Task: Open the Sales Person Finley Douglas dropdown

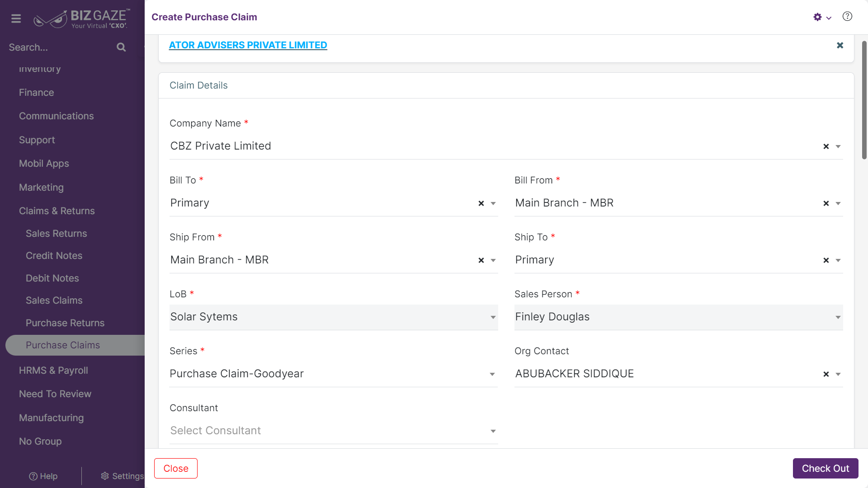Action: click(679, 317)
